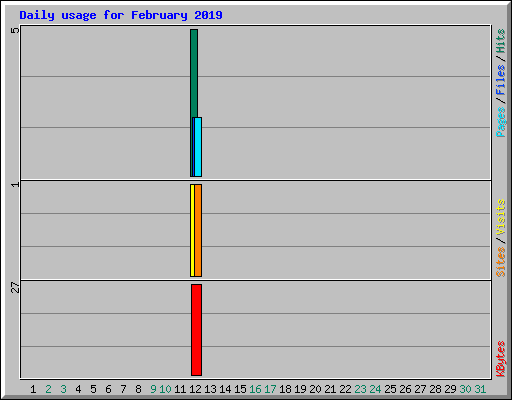Click day 21 on the x-axis
The width and height of the screenshot is (512, 400).
[x=330, y=389]
